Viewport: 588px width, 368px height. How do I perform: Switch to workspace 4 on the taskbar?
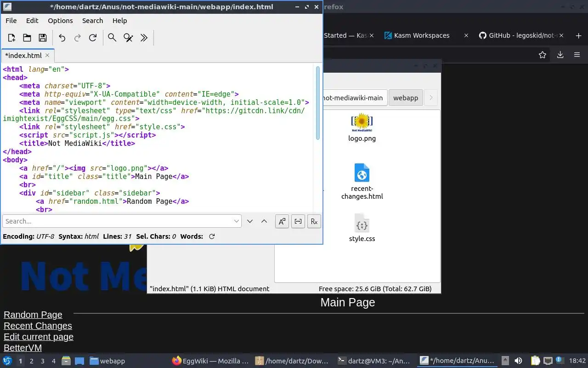[x=54, y=361]
